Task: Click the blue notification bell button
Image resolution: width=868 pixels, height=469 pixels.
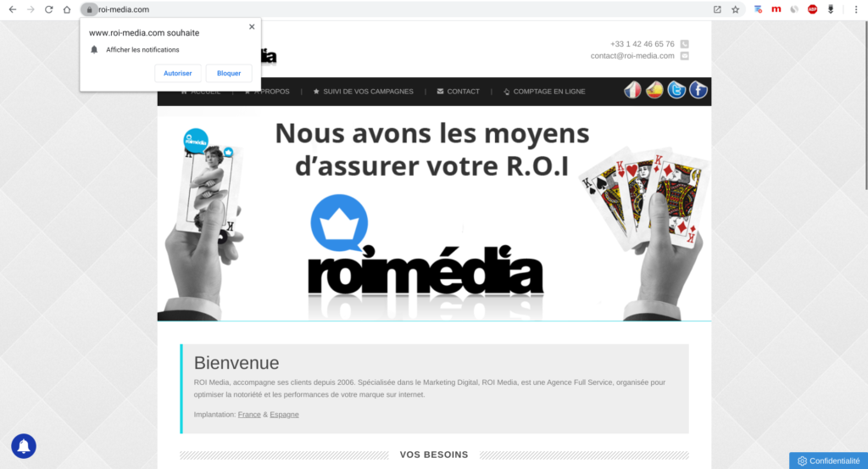Action: (x=24, y=446)
